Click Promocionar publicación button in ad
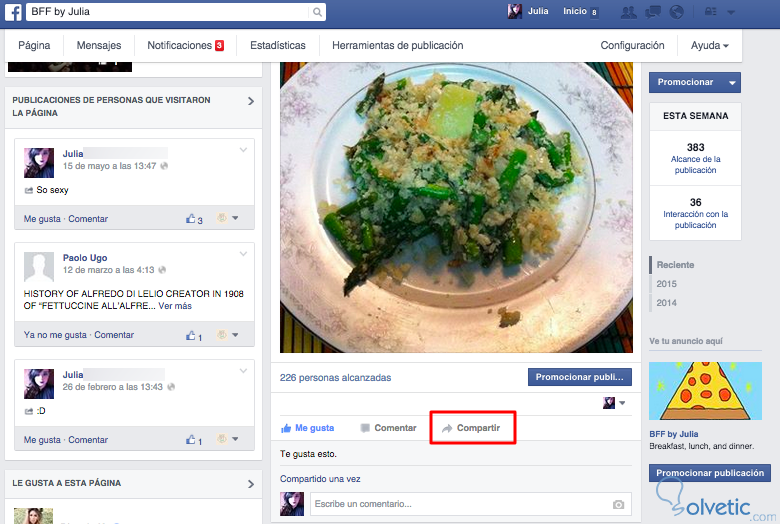The image size is (780, 524). click(x=710, y=473)
